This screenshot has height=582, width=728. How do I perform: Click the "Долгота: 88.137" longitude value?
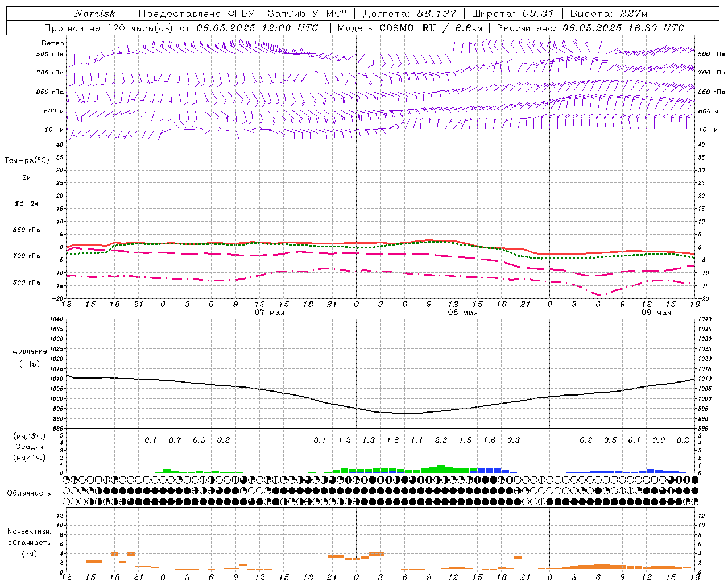409,14
